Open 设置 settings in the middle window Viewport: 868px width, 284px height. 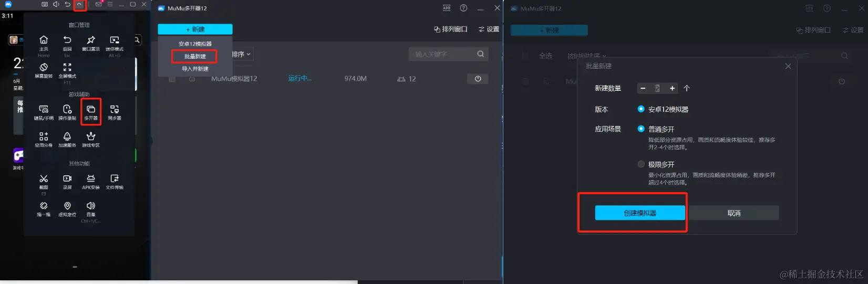pos(489,29)
